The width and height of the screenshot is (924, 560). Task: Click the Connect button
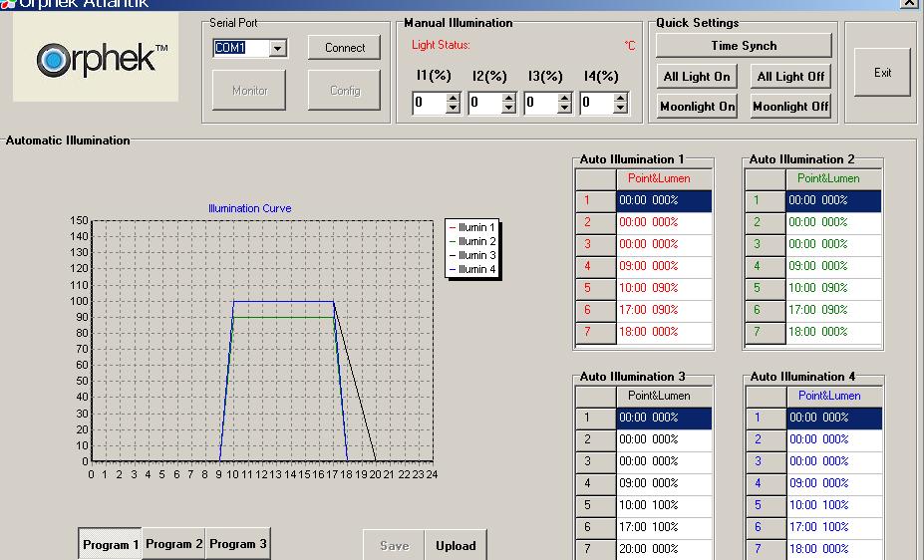coord(344,48)
